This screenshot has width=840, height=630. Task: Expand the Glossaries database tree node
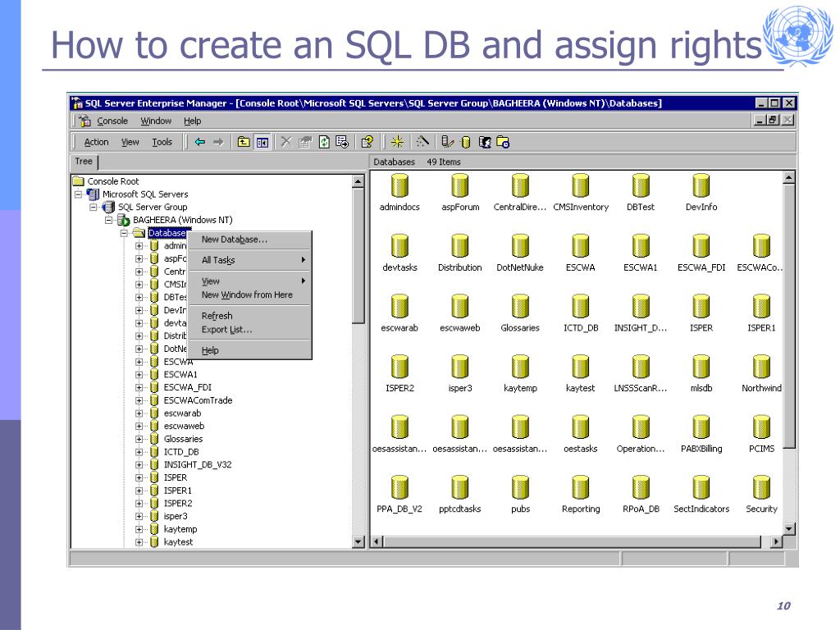pos(139,439)
